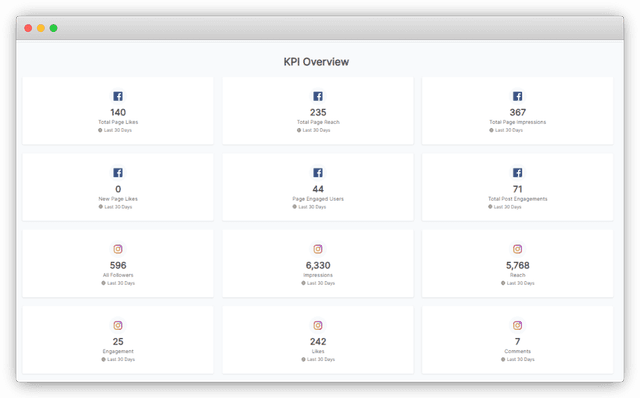Click the Impressions label under 6,330
The height and width of the screenshot is (398, 640).
coord(318,275)
